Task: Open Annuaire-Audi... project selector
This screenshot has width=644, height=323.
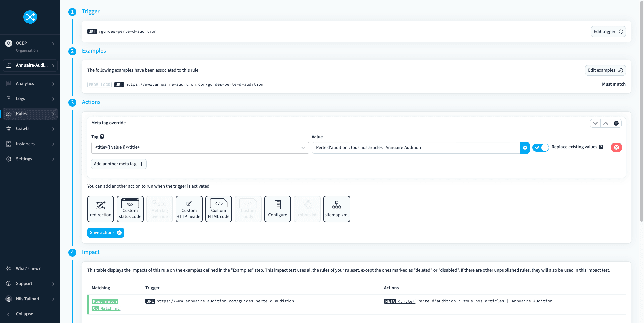Action: [x=30, y=65]
